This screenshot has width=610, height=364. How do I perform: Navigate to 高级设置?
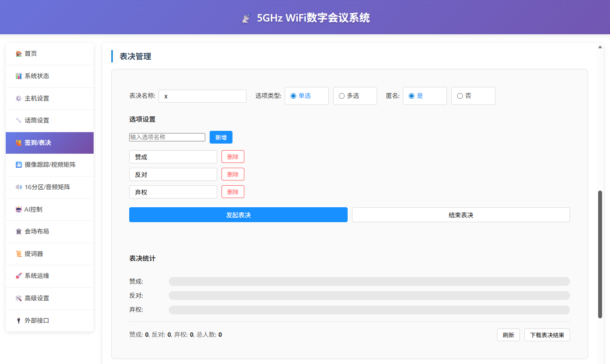click(50, 298)
